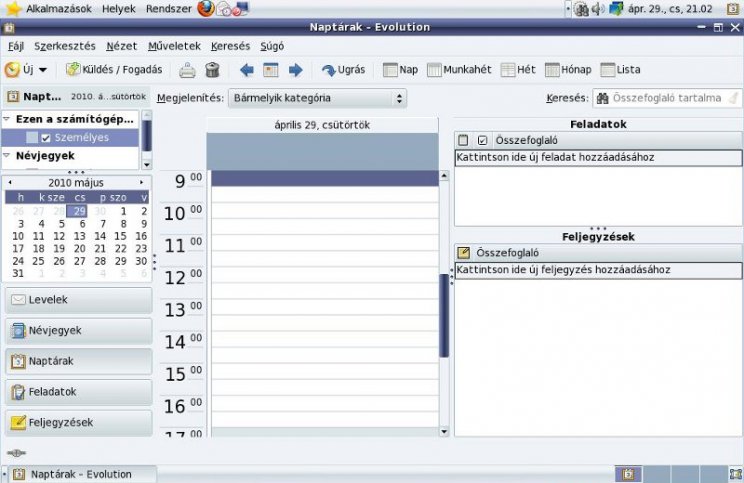Image resolution: width=744 pixels, height=483 pixels.
Task: Open the Szerkesztés menu
Action: [65, 46]
